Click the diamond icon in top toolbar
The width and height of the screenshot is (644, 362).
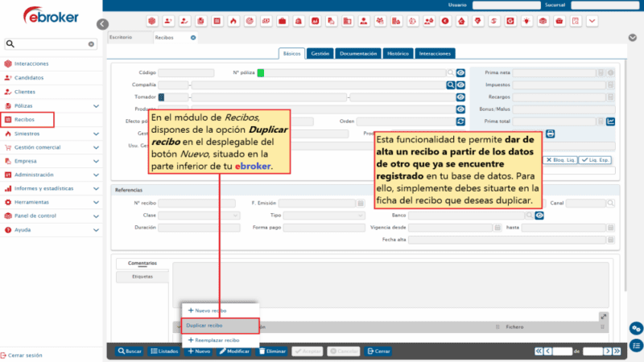[x=477, y=21]
